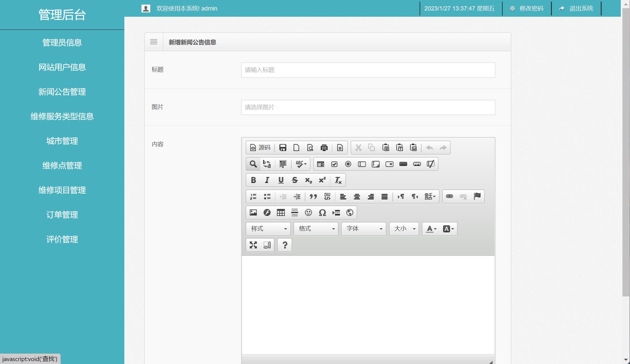Select the Source code view icon
This screenshot has height=364, width=630.
click(260, 148)
